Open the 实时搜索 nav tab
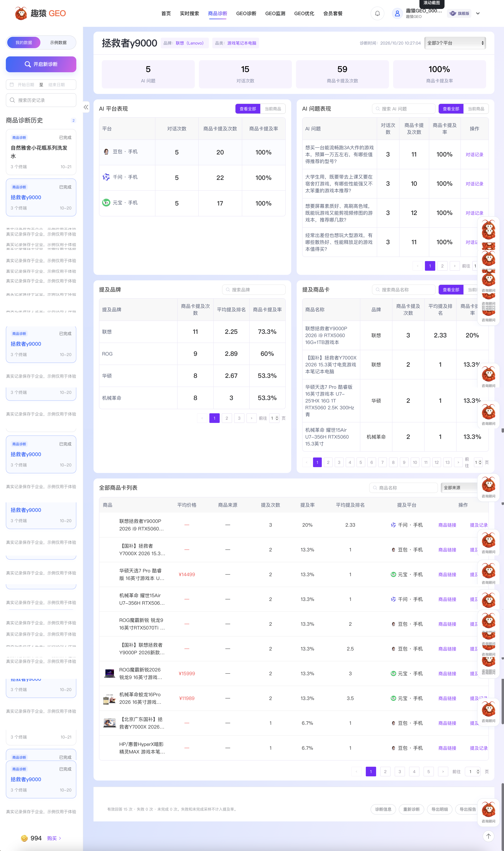Image resolution: width=504 pixels, height=851 pixels. (x=189, y=14)
